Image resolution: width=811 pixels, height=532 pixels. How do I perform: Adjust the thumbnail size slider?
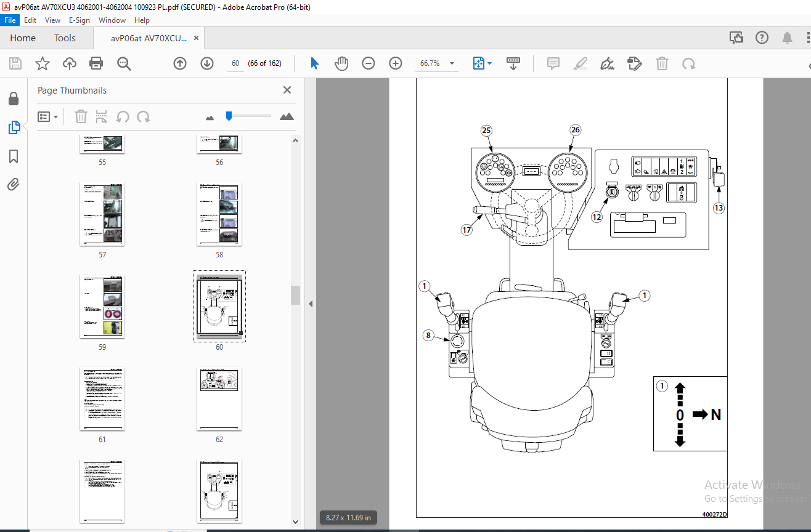(x=229, y=115)
